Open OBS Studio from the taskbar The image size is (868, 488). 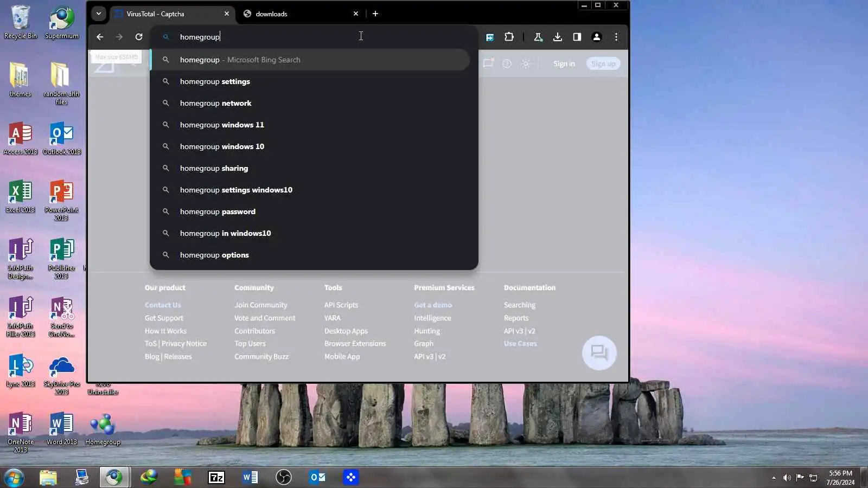[x=284, y=478]
